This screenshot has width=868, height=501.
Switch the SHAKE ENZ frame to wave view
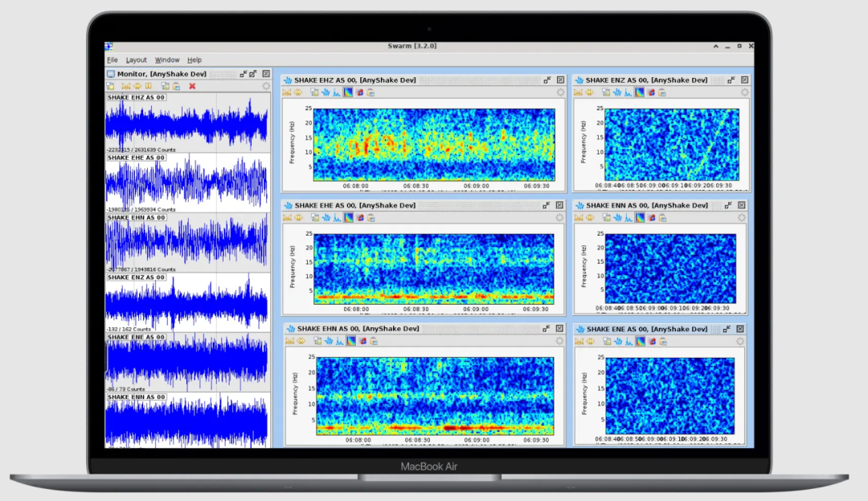617,92
